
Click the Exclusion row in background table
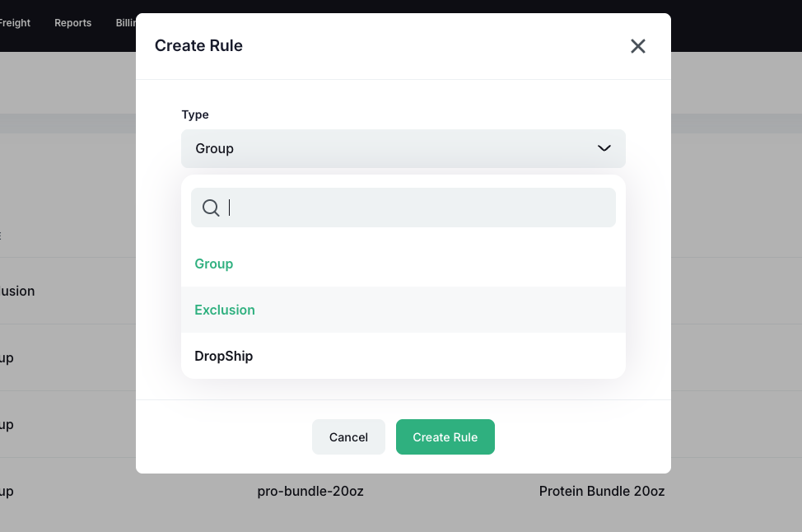pyautogui.click(x=18, y=291)
